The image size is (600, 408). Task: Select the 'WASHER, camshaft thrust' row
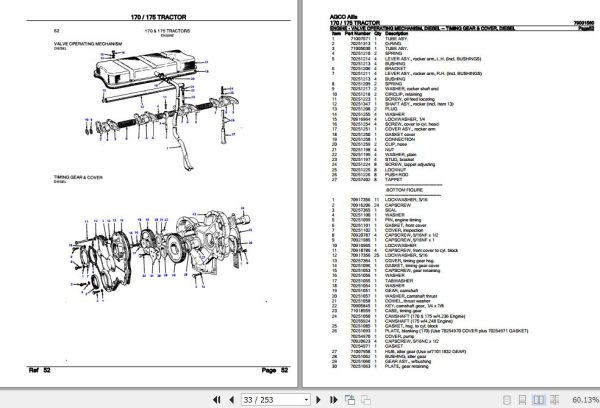point(384,296)
